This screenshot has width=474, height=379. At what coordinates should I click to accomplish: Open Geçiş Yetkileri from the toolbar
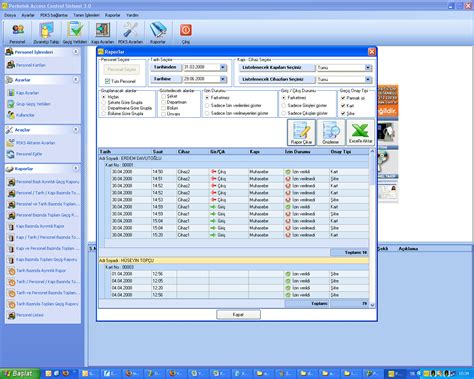click(x=75, y=33)
